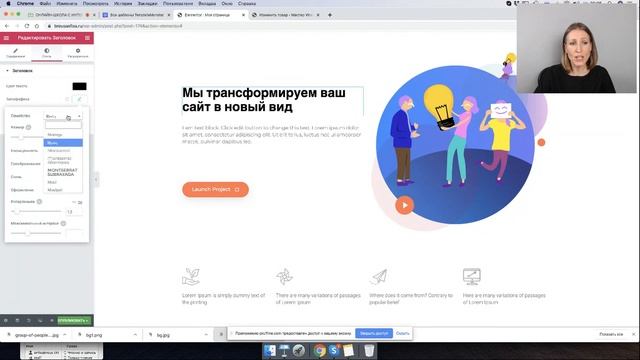Switch to the Advanced tab with gear

[78, 53]
